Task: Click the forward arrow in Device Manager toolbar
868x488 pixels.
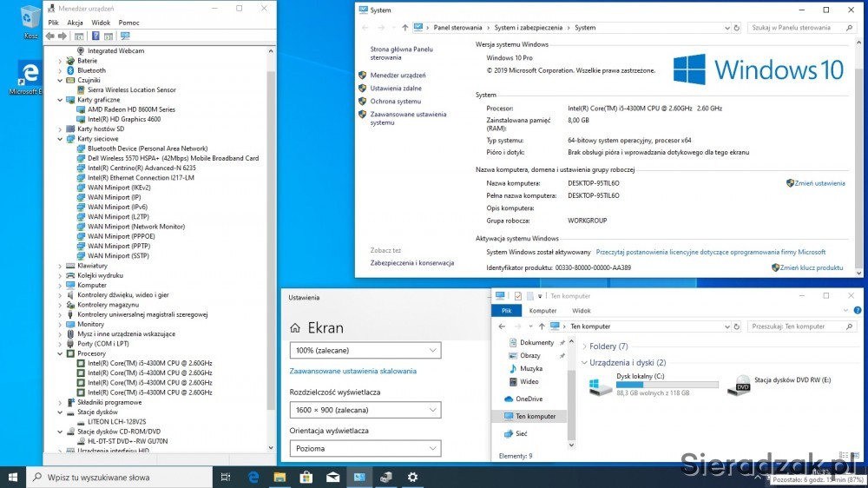Action: click(x=62, y=36)
